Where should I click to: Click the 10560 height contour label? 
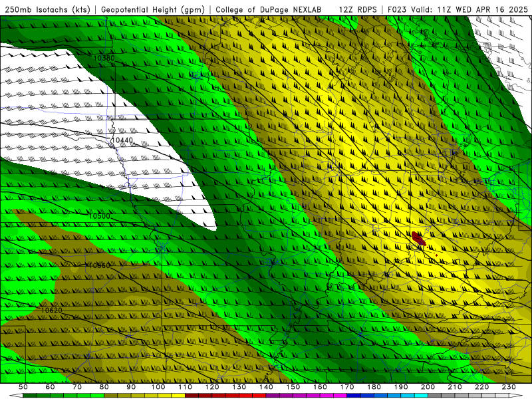click(99, 265)
